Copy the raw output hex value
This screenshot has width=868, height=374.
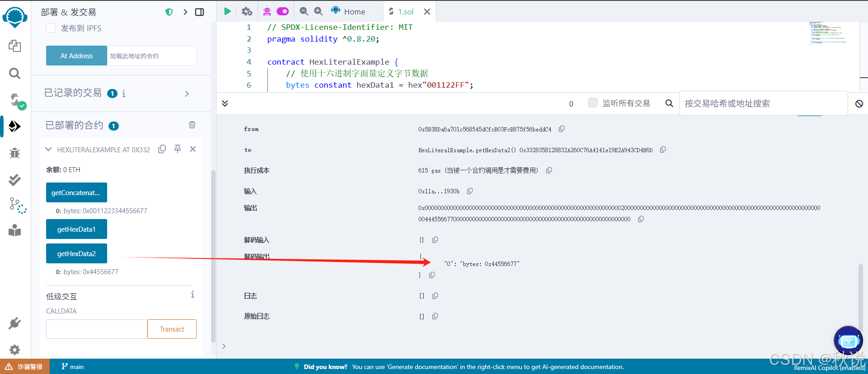(641, 219)
